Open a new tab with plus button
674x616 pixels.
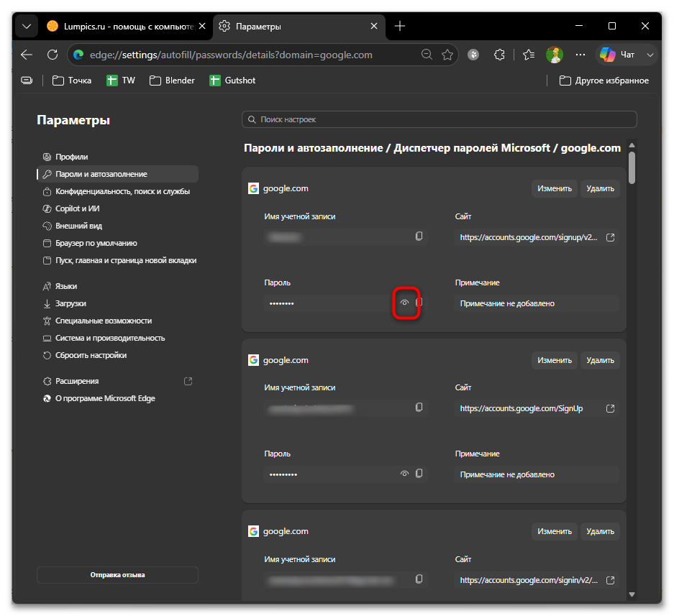pyautogui.click(x=400, y=26)
